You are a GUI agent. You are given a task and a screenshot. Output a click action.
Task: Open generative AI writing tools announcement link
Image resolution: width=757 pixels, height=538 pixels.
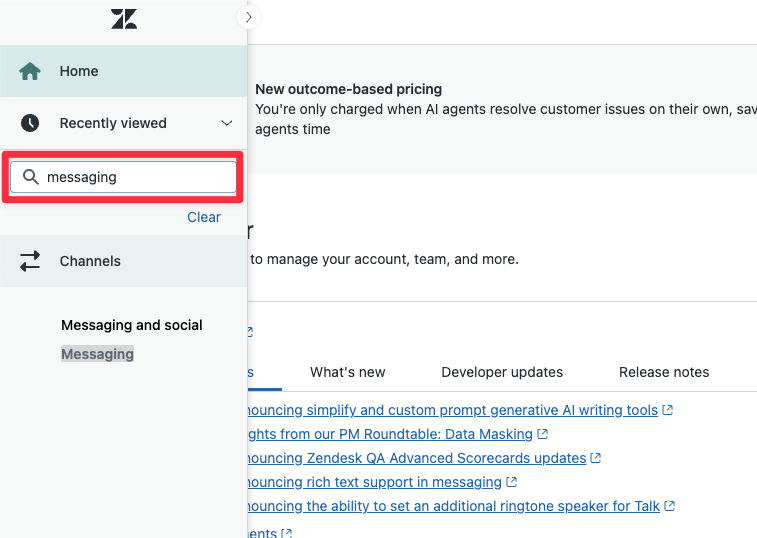coord(453,410)
